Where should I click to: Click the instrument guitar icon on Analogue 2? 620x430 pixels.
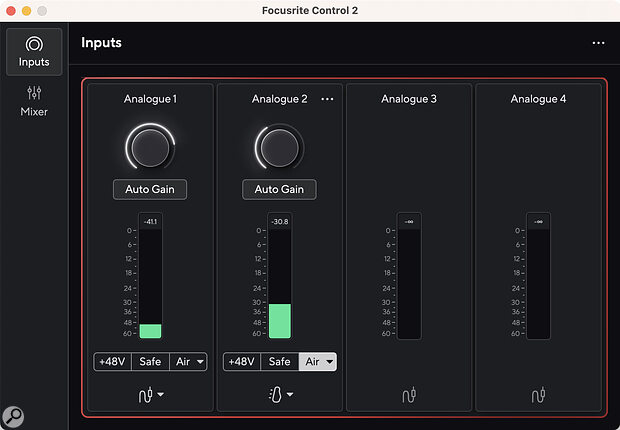[275, 394]
